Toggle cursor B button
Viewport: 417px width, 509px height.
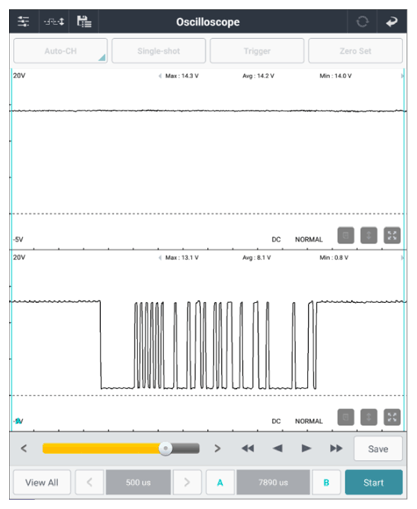(x=326, y=482)
